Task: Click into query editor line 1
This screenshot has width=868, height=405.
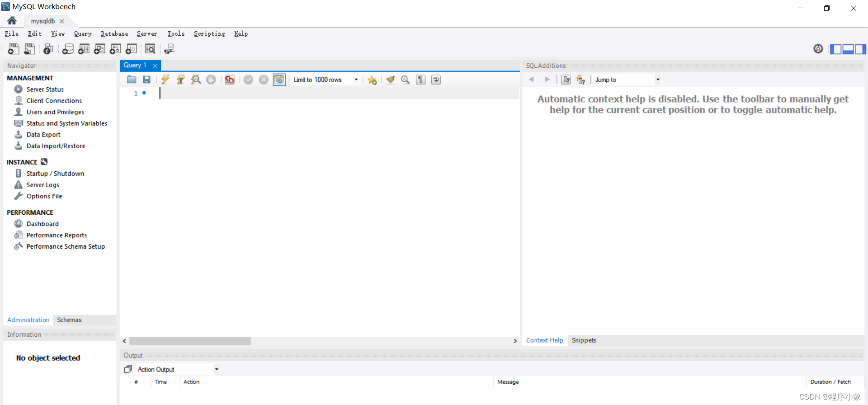Action: click(x=339, y=93)
